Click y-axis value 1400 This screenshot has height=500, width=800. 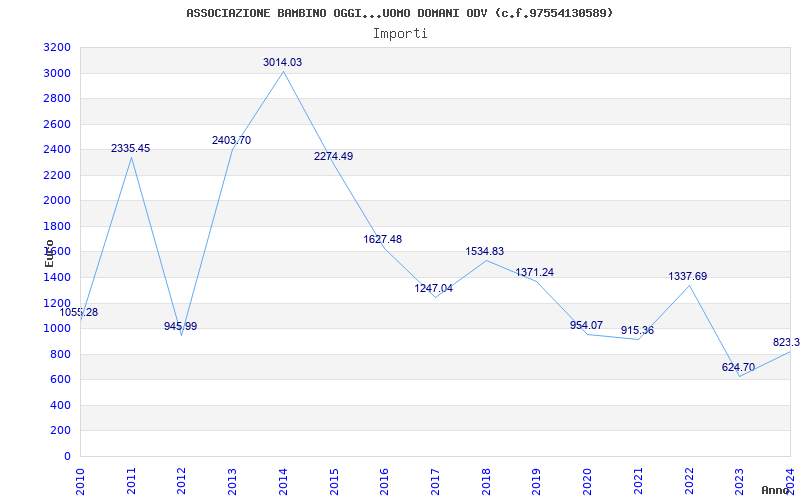coord(57,278)
